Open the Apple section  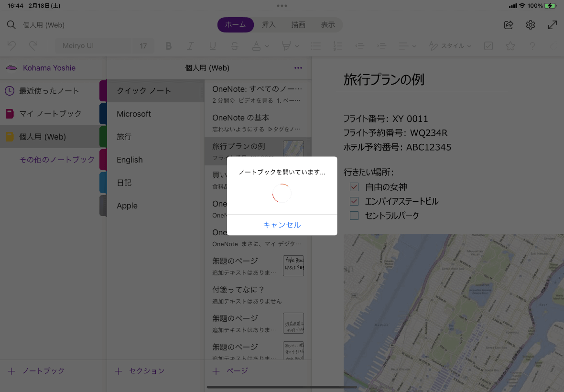pyautogui.click(x=155, y=206)
